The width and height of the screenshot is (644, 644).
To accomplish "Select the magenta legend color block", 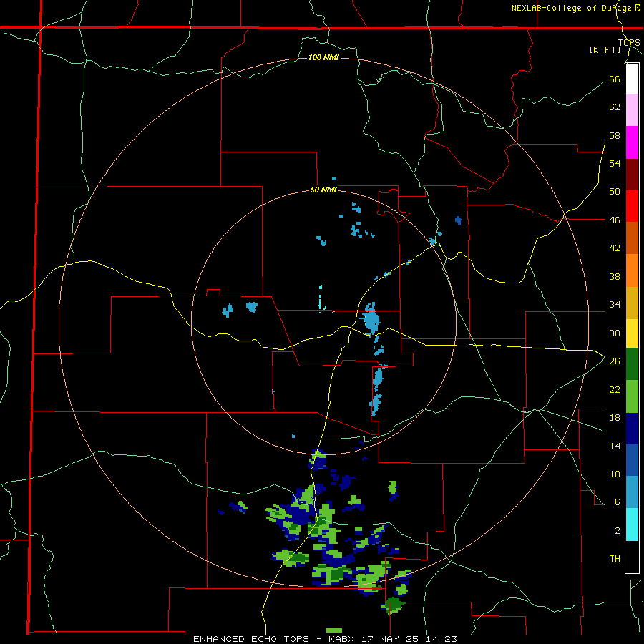I will (x=632, y=142).
